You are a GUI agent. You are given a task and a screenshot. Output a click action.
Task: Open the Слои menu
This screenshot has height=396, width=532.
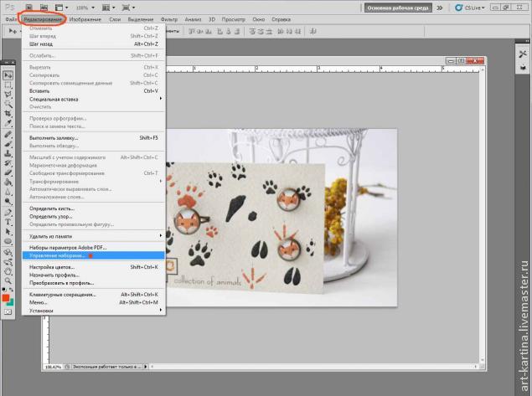[x=115, y=19]
